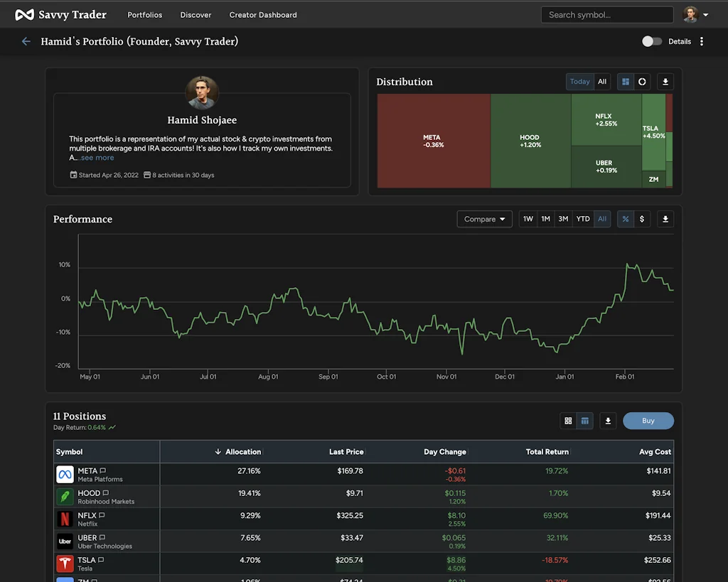Export the Performance chart
Viewport: 728px width, 582px height.
pos(665,219)
